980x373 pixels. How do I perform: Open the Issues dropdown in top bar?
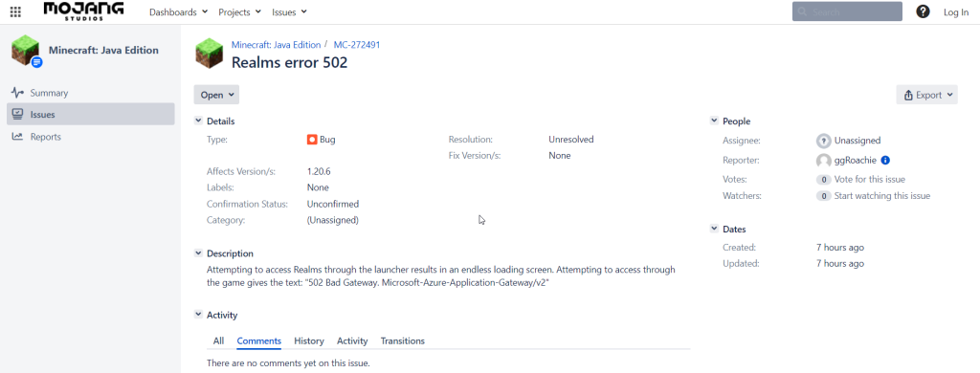pos(289,11)
